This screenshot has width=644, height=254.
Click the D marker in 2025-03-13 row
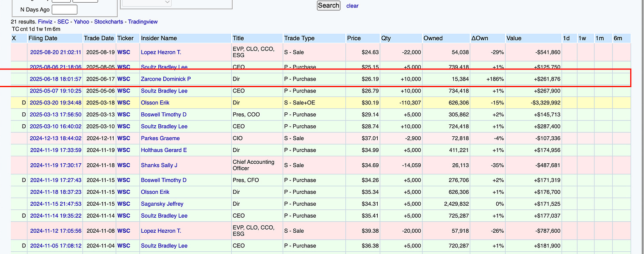(x=24, y=115)
